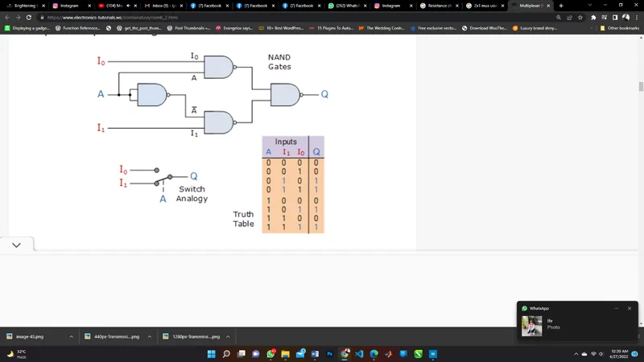Image resolution: width=644 pixels, height=362 pixels.
Task: Click the Truth Table image
Action: pos(293,185)
